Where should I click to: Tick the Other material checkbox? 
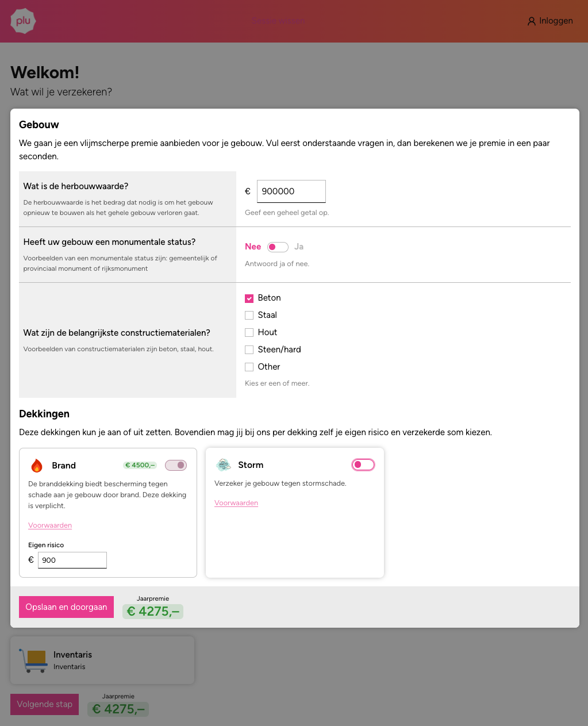pos(249,367)
